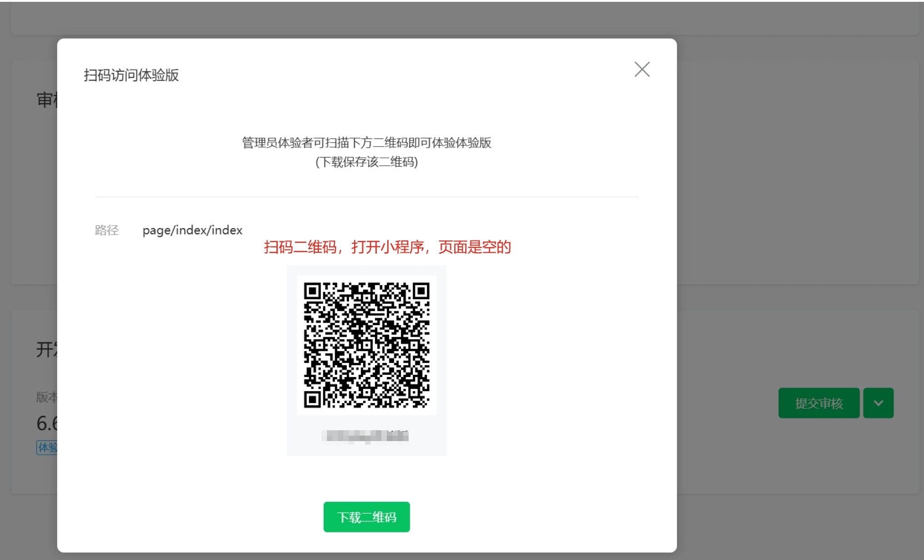Screen dimensions: 924x560
Task: Click the 提交审核 button
Action: [x=819, y=403]
